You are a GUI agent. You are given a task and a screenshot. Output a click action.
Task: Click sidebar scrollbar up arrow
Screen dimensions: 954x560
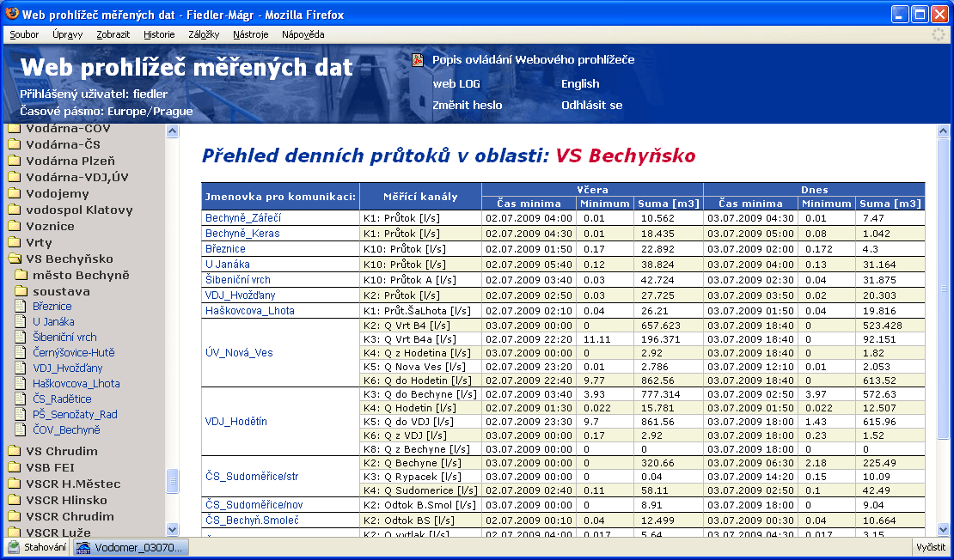click(x=172, y=131)
